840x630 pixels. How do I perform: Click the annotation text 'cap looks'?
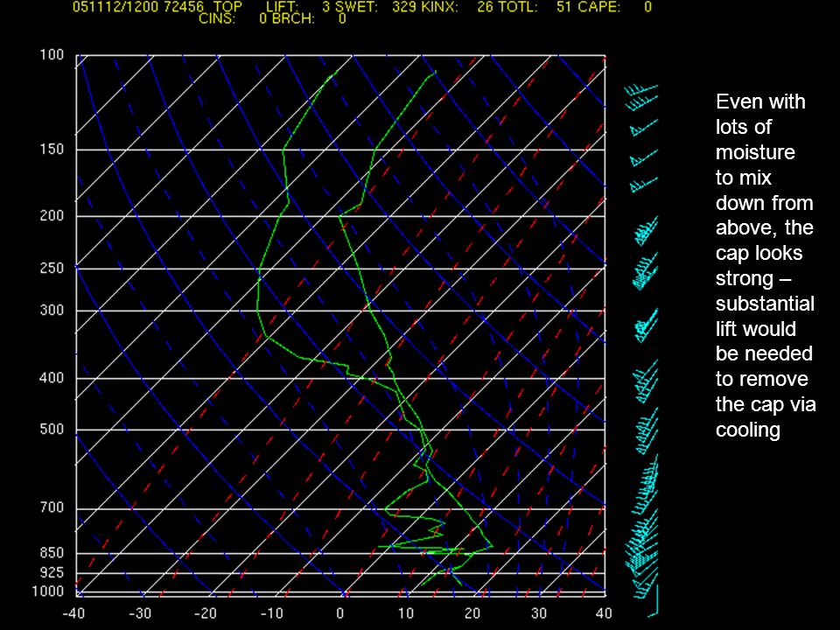[759, 253]
